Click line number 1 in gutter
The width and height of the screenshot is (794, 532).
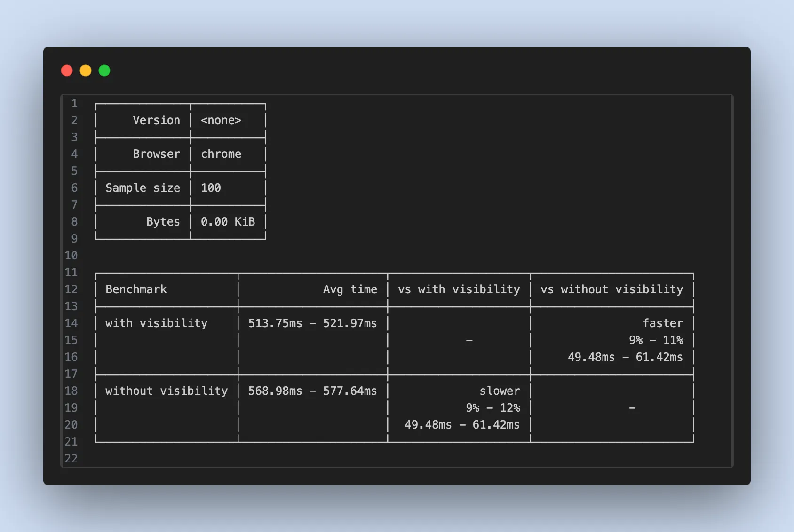(x=74, y=103)
